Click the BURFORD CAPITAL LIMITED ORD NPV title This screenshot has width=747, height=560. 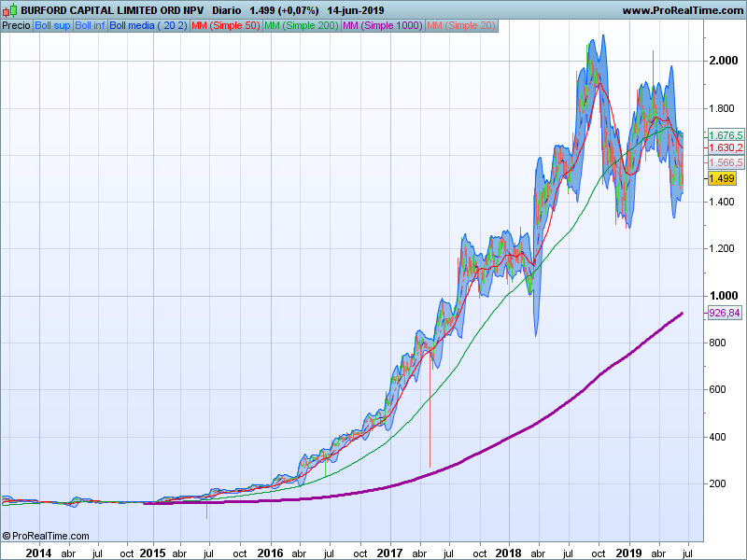[112, 10]
